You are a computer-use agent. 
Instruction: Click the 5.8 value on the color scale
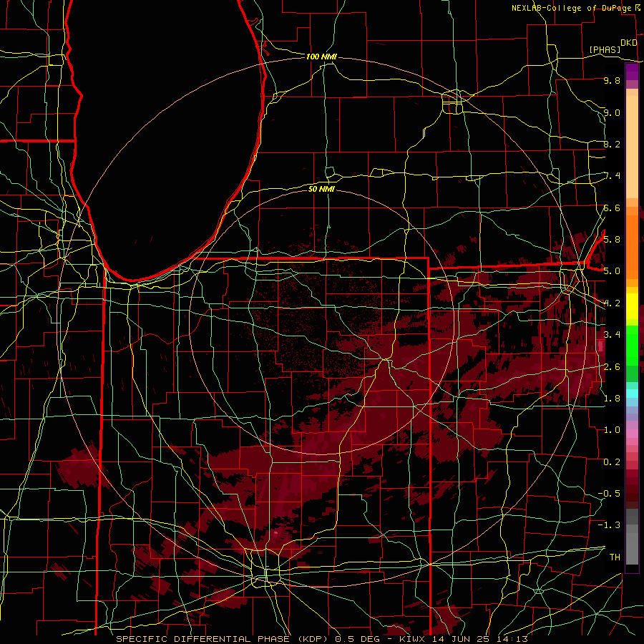[612, 239]
